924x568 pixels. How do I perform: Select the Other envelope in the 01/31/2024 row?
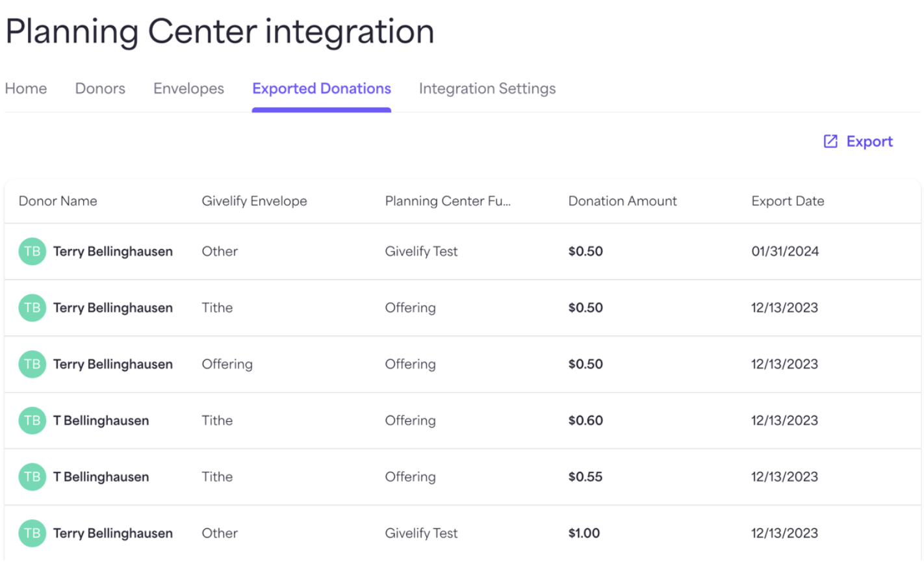click(220, 252)
